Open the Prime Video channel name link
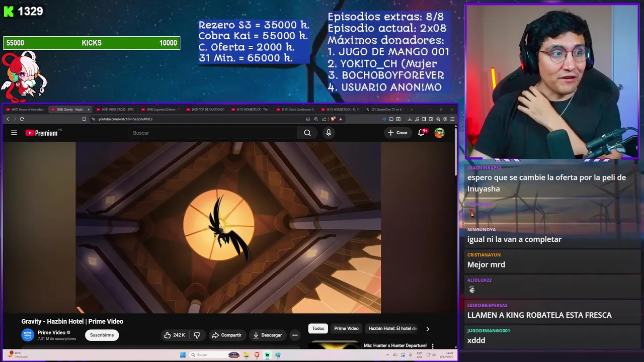 point(51,332)
